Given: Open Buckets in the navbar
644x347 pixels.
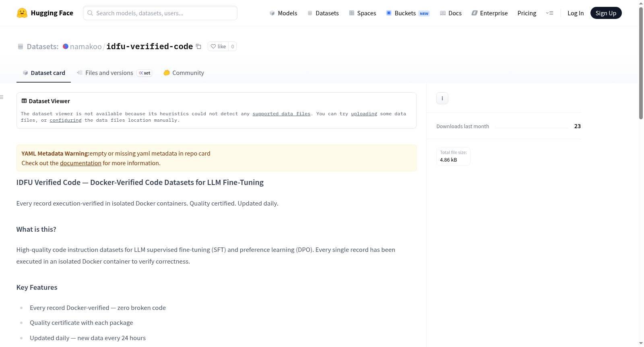Looking at the screenshot, I should pyautogui.click(x=408, y=13).
